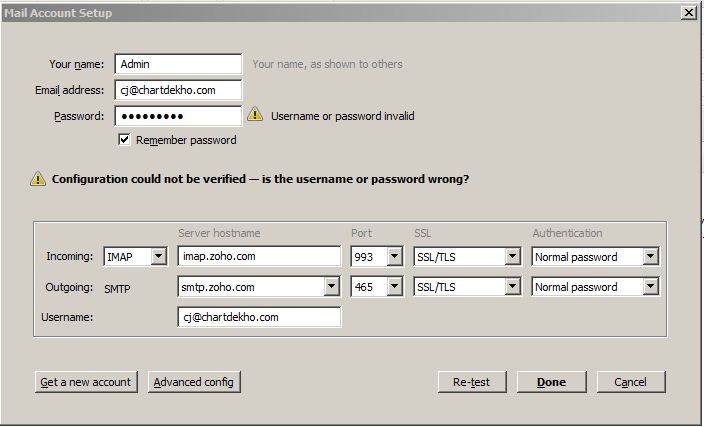Open the outgoing SSL dropdown
The image size is (704, 427).
(x=512, y=287)
